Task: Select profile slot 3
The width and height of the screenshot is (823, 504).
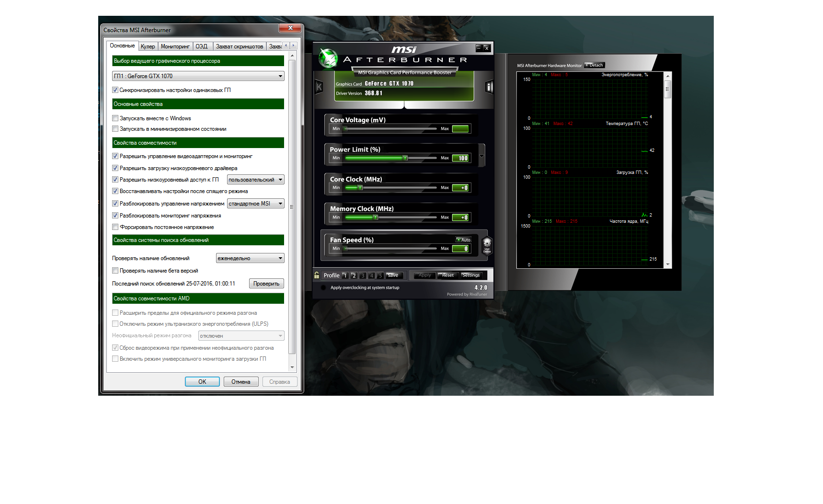Action: [x=363, y=275]
